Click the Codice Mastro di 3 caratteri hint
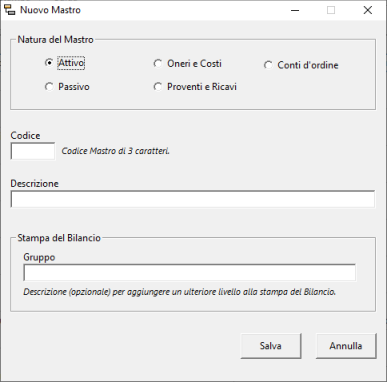 [x=116, y=151]
